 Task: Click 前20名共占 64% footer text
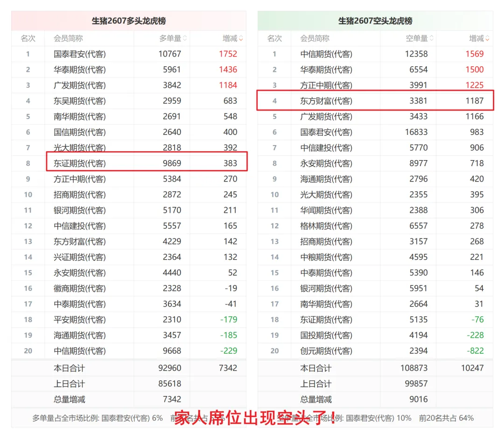click(447, 418)
